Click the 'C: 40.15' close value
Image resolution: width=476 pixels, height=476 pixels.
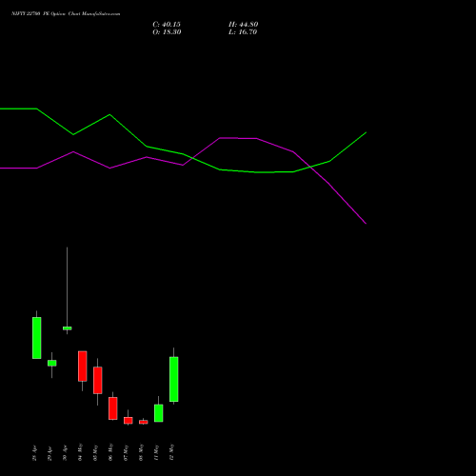(x=167, y=25)
